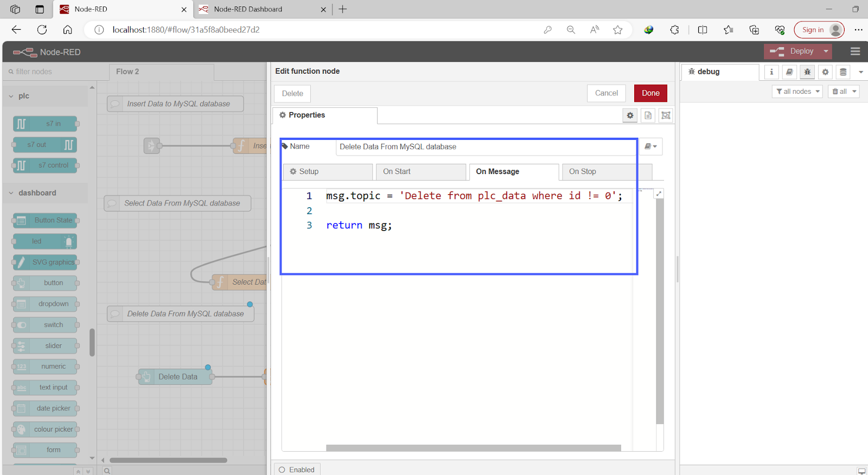Click the browser Sign in button
Viewport: 868px width, 475px height.
[x=819, y=30]
